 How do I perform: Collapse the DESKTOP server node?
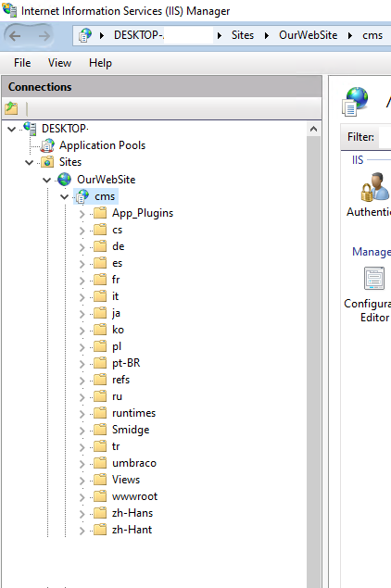pos(12,130)
